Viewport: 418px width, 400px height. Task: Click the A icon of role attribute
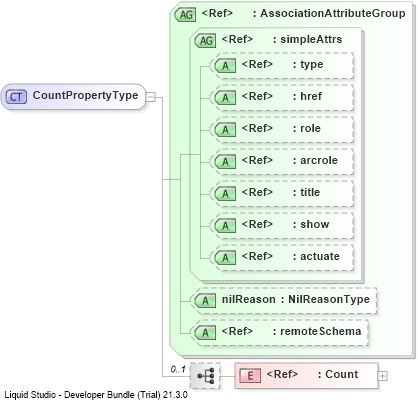pyautogui.click(x=225, y=130)
